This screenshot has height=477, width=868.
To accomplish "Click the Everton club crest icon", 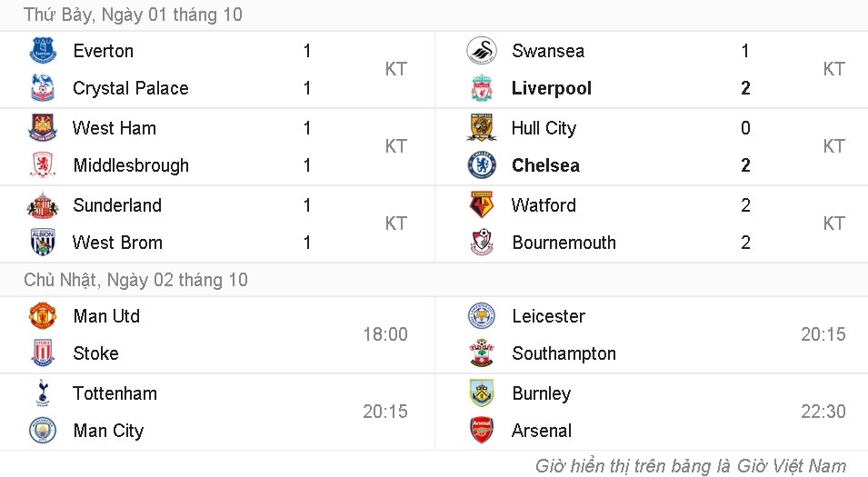I will pyautogui.click(x=43, y=51).
